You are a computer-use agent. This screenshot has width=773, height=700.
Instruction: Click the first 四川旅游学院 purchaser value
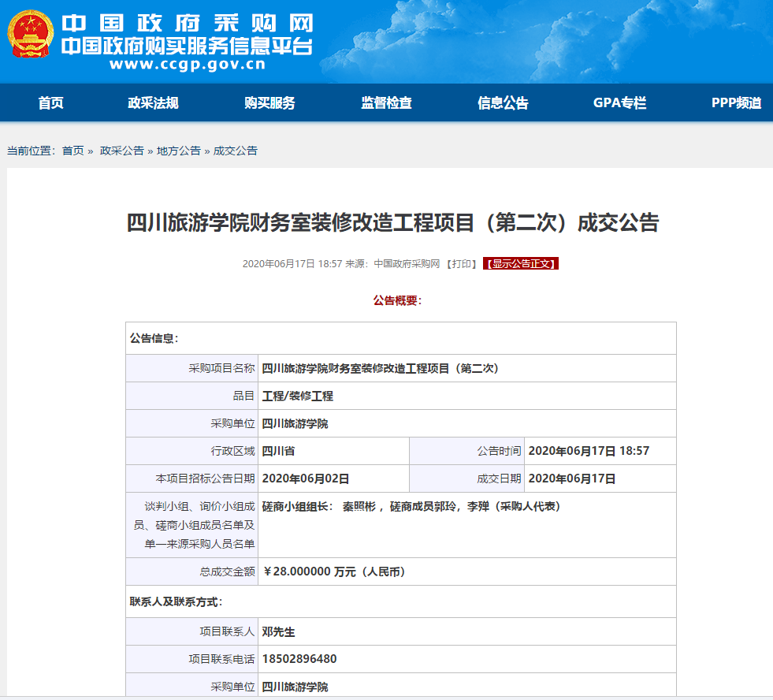tap(295, 424)
